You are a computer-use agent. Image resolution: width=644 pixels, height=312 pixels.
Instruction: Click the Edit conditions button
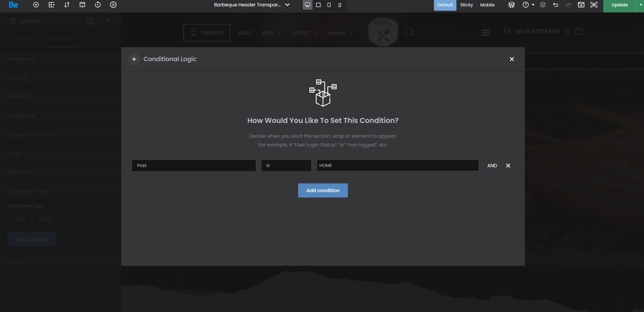(32, 239)
